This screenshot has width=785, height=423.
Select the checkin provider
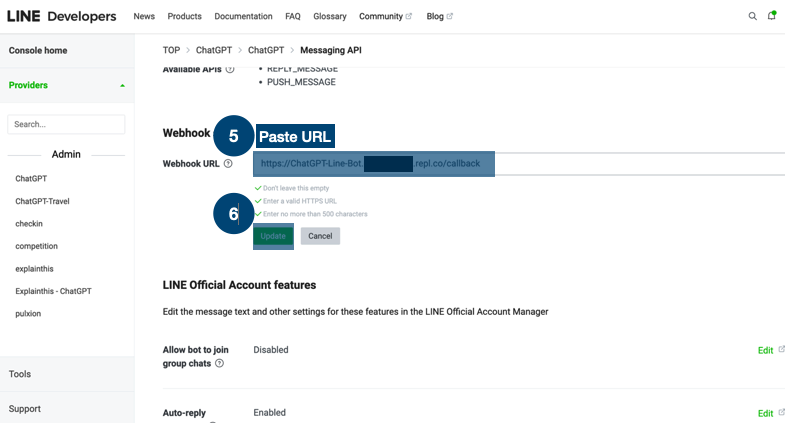tap(29, 224)
